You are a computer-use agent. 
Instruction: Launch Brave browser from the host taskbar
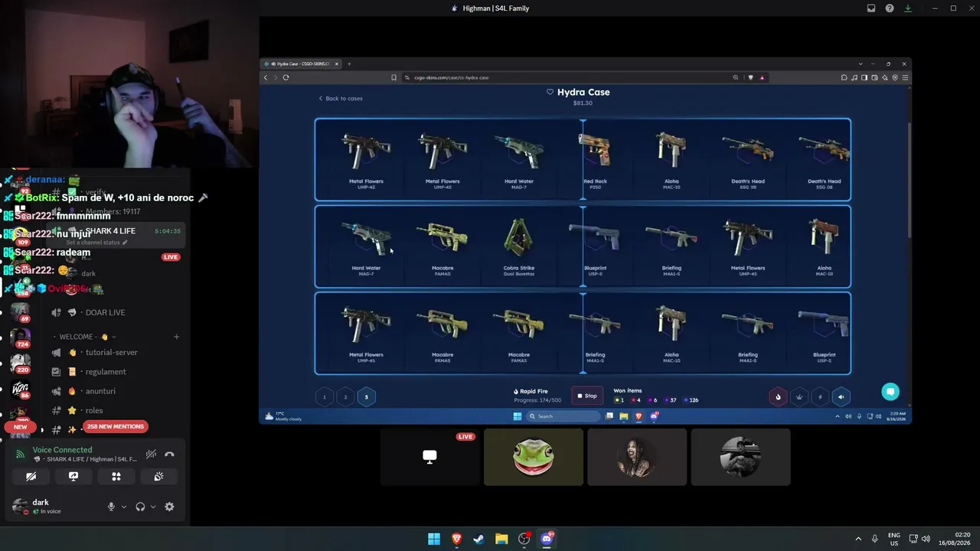[x=456, y=539]
